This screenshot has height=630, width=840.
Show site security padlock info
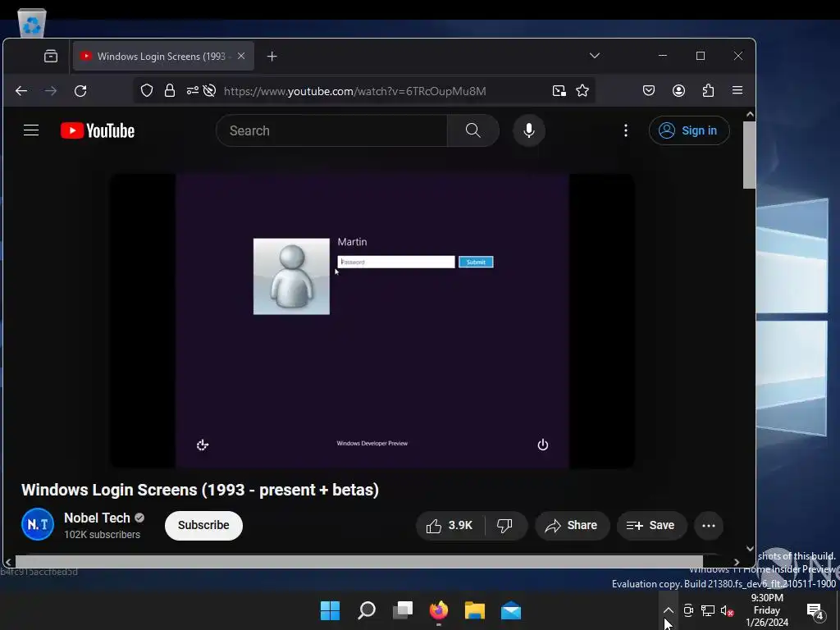tap(170, 90)
